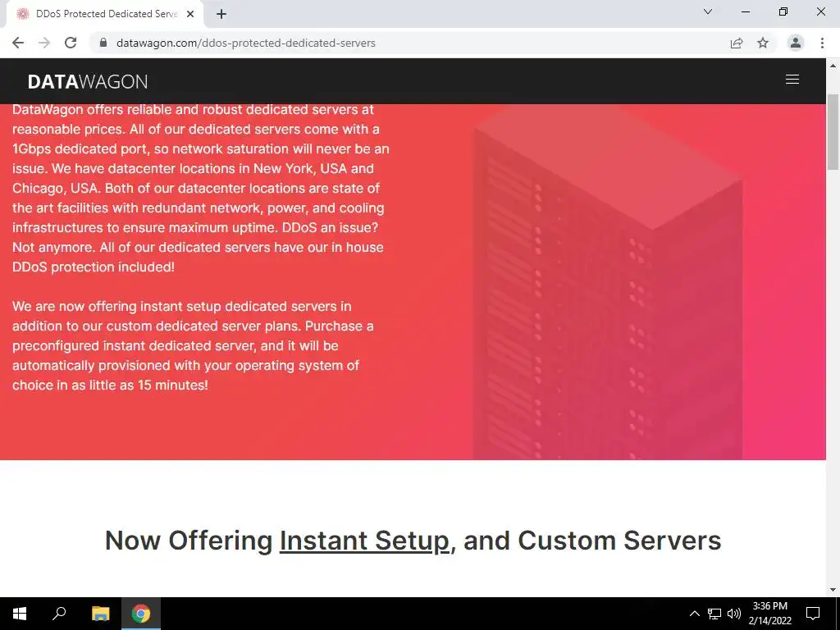Follow the Instant Setup link
Screen dimensions: 840x630
[364, 540]
